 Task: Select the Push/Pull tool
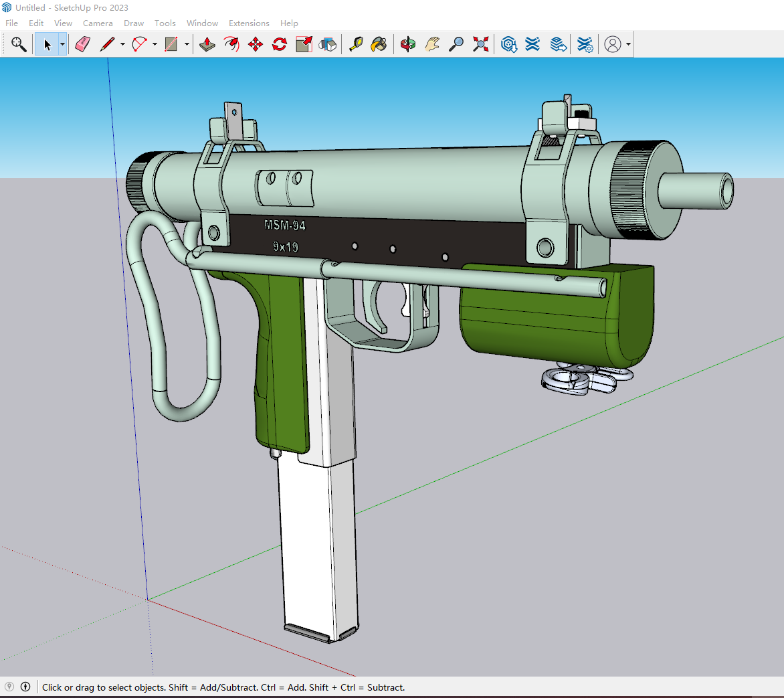[207, 44]
